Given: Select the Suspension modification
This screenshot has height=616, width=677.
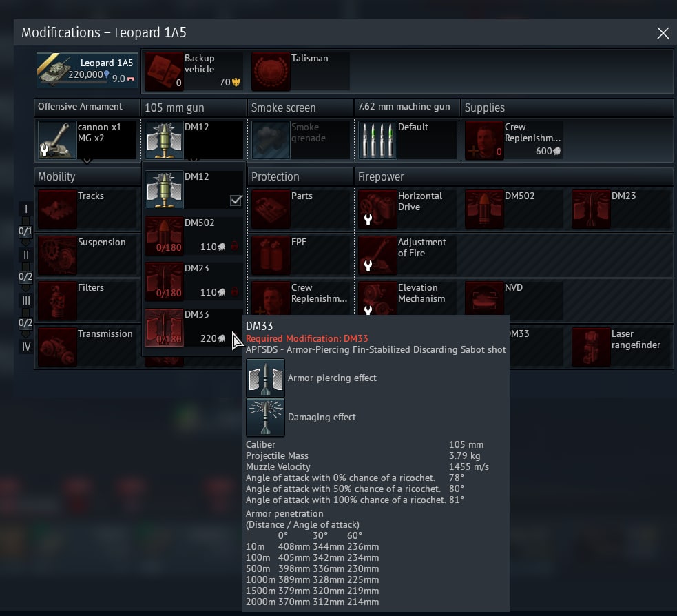Looking at the screenshot, I should coord(87,256).
